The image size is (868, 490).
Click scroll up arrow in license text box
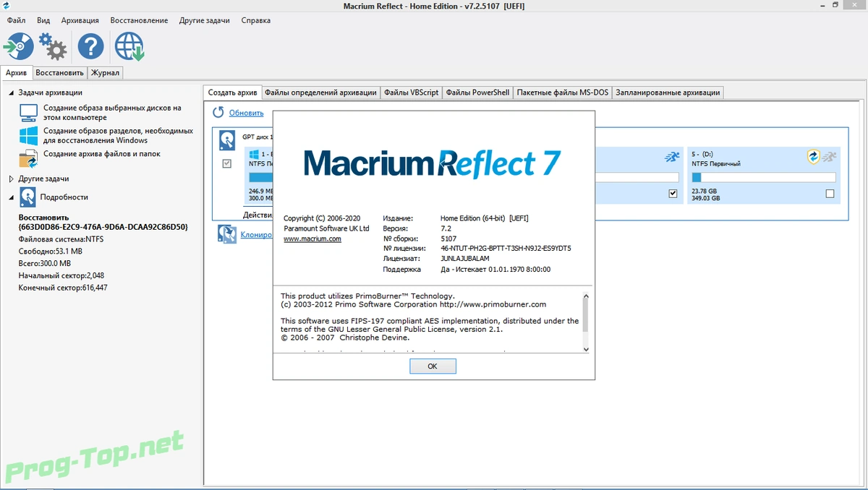586,295
